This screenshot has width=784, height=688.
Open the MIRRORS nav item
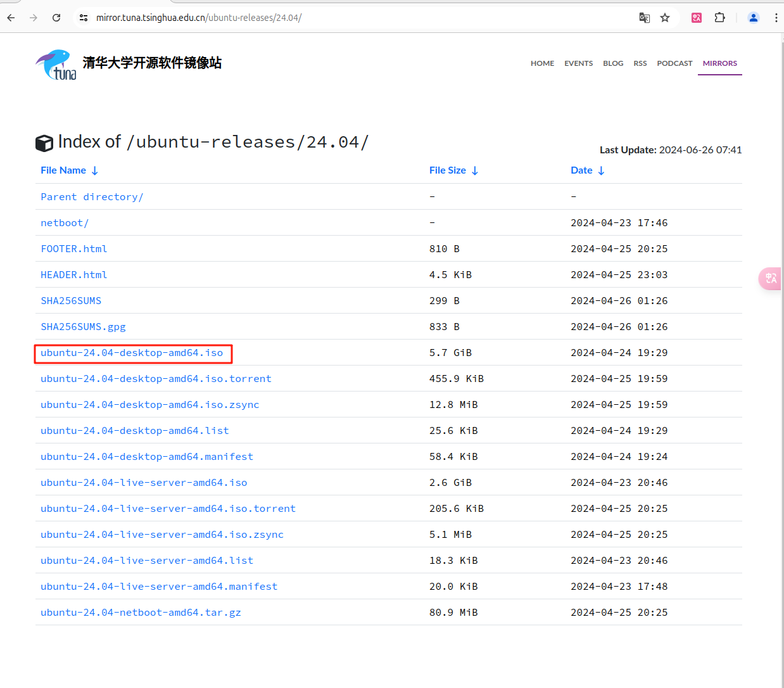720,63
